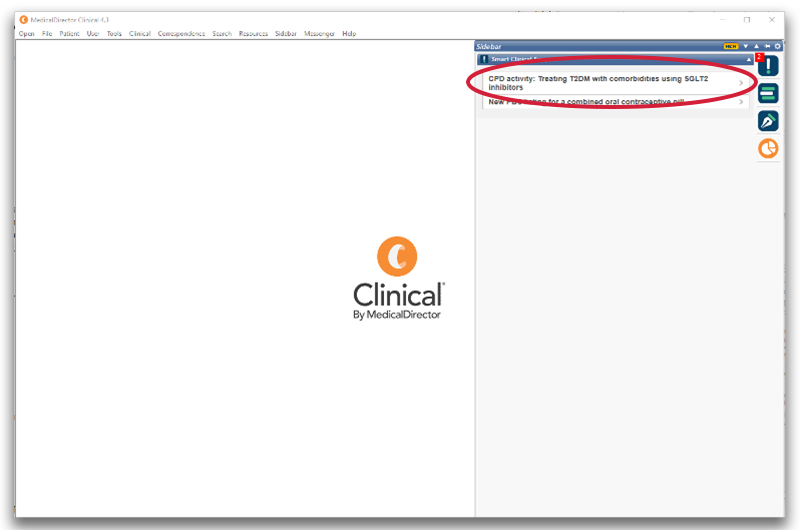Open the Smart Clinical alerts sidebar icon
The image size is (800, 530).
pyautogui.click(x=768, y=66)
